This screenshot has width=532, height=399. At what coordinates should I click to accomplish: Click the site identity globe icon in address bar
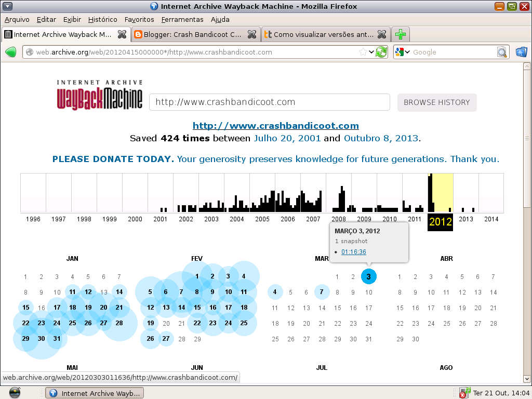30,52
